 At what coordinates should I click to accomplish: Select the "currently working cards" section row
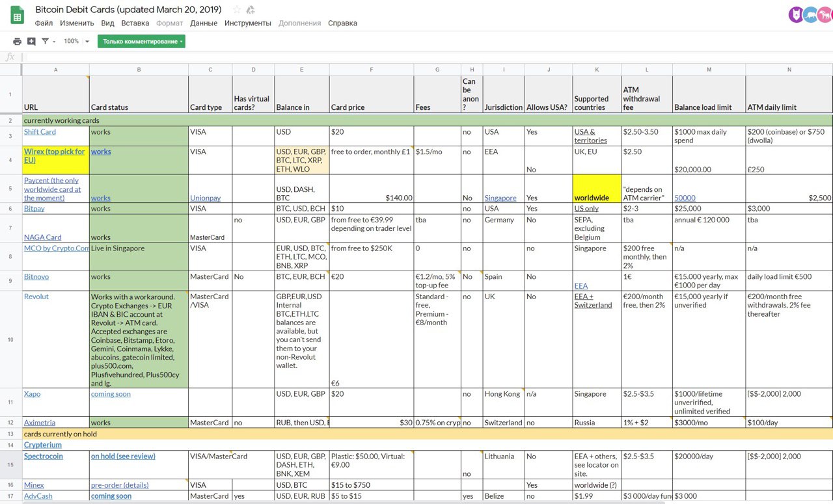(x=428, y=120)
